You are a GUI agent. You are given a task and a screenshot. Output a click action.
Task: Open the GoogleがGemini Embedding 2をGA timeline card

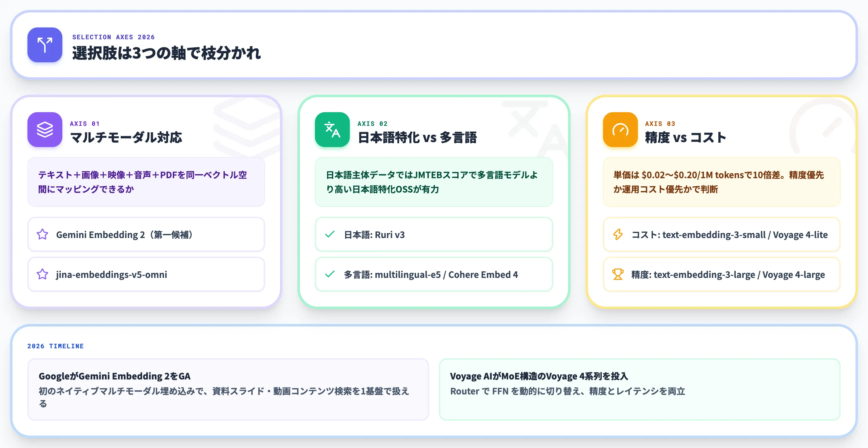(228, 389)
